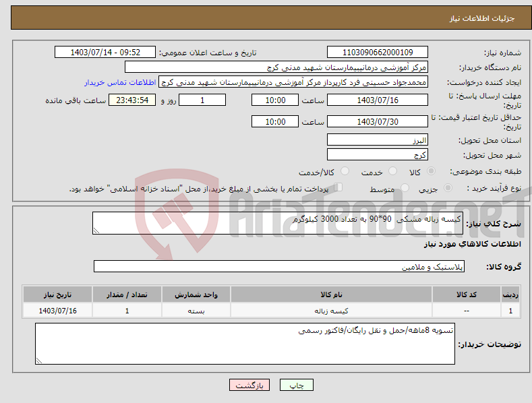Open اطلاعات تماس خریدار link

tap(120, 82)
